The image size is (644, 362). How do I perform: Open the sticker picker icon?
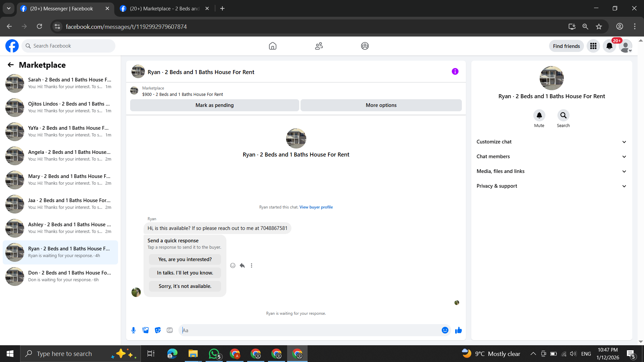pyautogui.click(x=158, y=330)
